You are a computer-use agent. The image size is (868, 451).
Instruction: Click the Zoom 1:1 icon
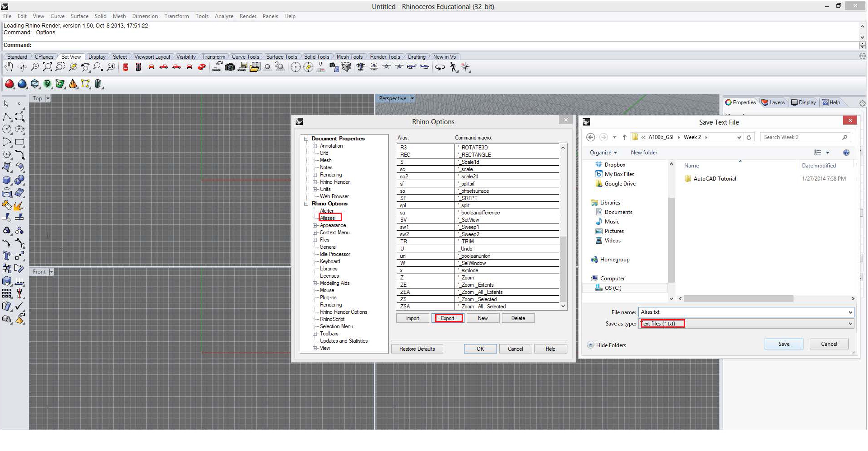(111, 67)
